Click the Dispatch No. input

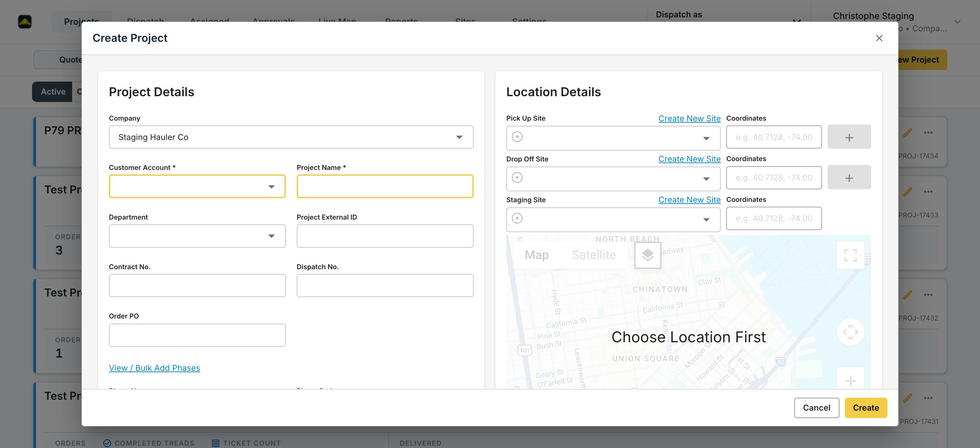point(385,286)
